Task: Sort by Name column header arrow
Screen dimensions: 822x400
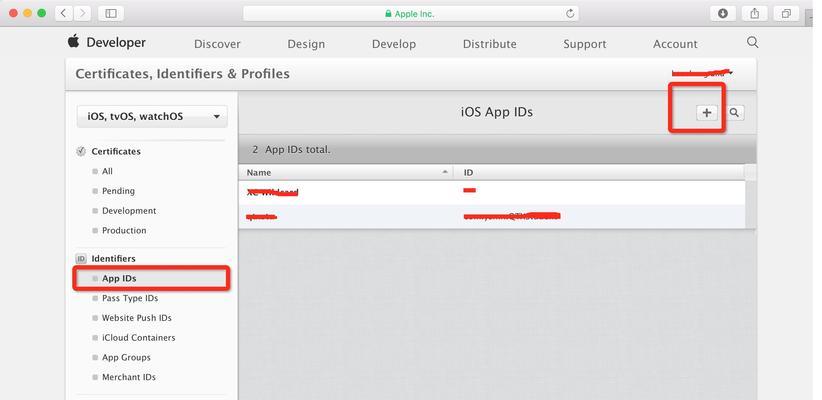Action: (x=445, y=172)
